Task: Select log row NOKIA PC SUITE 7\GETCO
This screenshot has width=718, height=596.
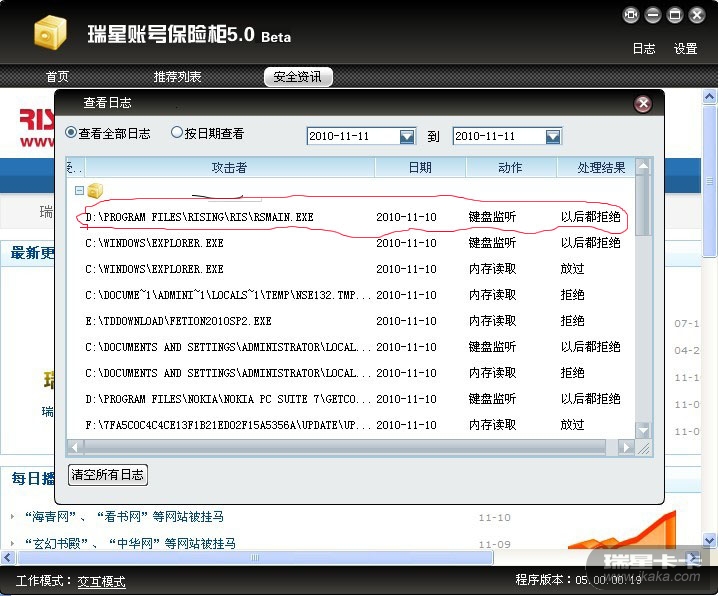Action: pyautogui.click(x=350, y=400)
